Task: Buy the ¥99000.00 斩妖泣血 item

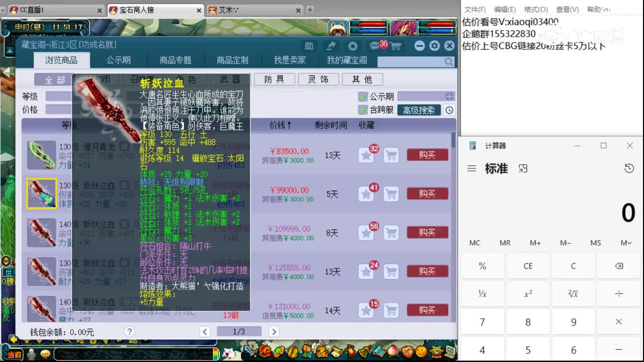Action: point(427,194)
